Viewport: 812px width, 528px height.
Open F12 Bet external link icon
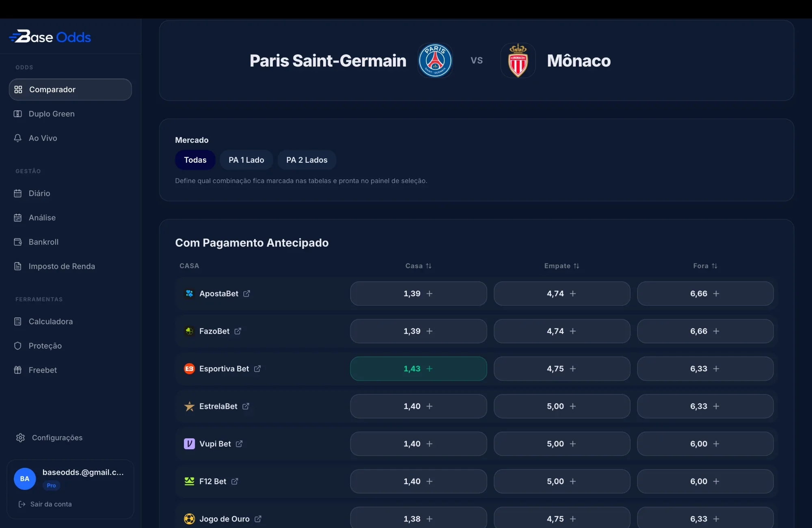tap(235, 481)
